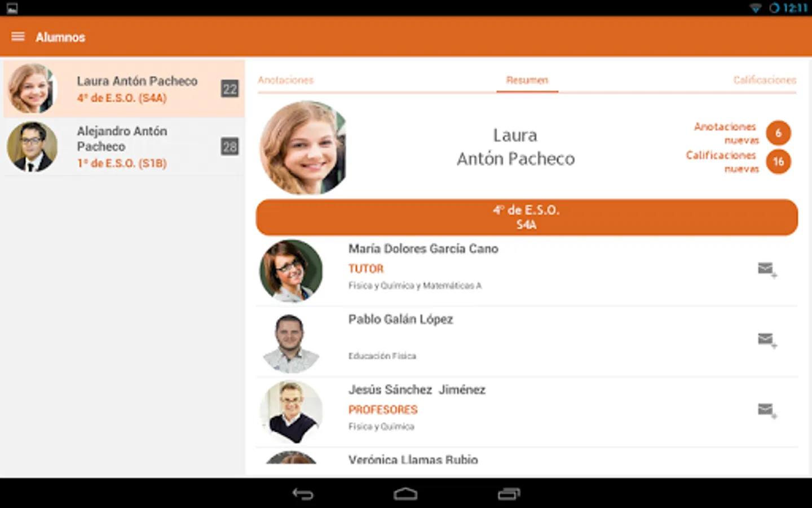Tap the Alumnos title in header
Screen dimensions: 812x508
coord(60,37)
